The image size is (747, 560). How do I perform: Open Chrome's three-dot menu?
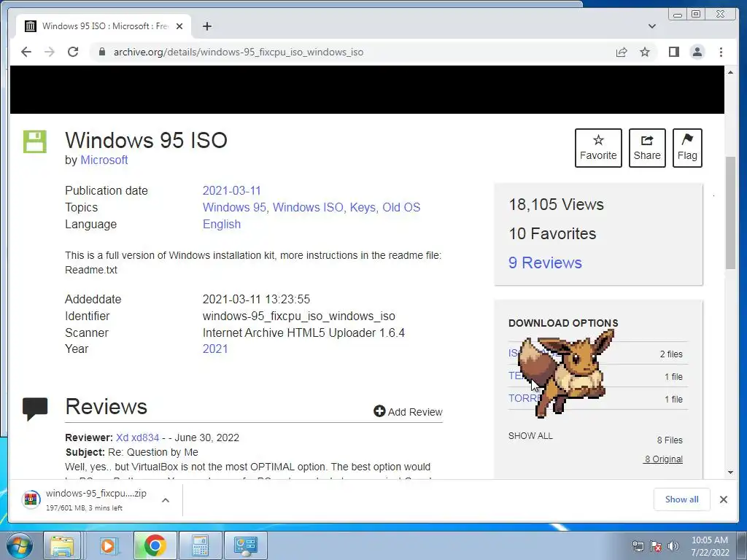tap(721, 52)
